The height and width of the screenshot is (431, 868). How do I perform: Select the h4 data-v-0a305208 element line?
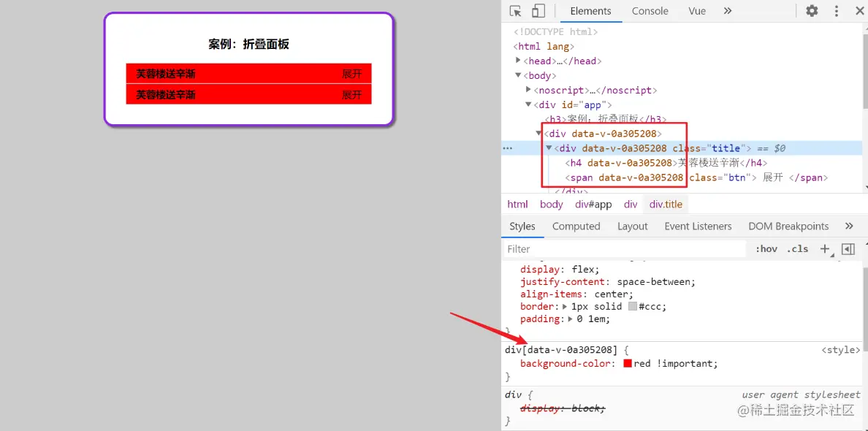tap(666, 163)
